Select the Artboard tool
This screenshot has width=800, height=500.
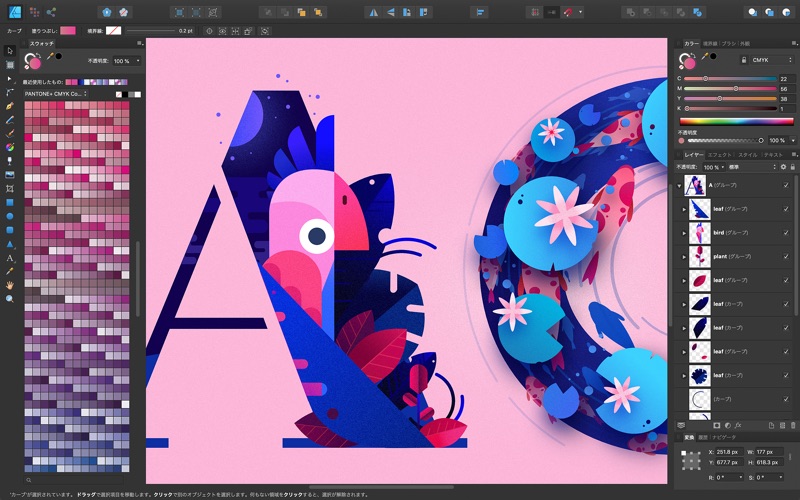(10, 65)
